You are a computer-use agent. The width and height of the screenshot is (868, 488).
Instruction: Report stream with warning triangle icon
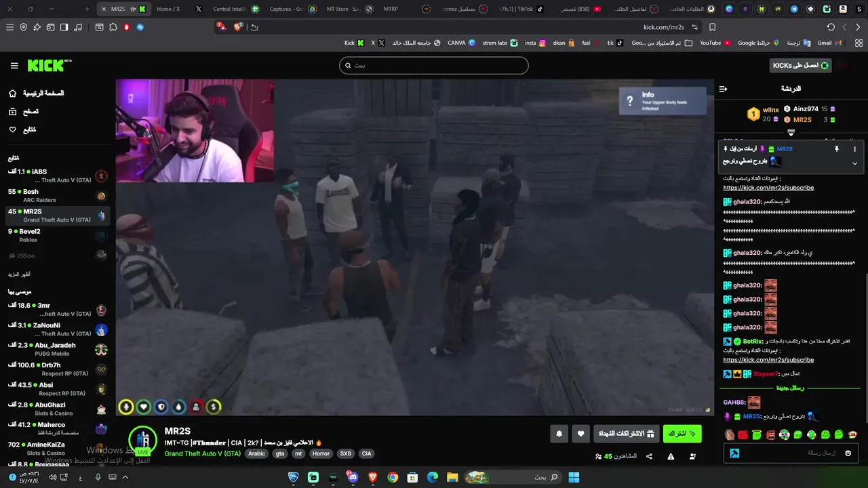click(x=671, y=457)
